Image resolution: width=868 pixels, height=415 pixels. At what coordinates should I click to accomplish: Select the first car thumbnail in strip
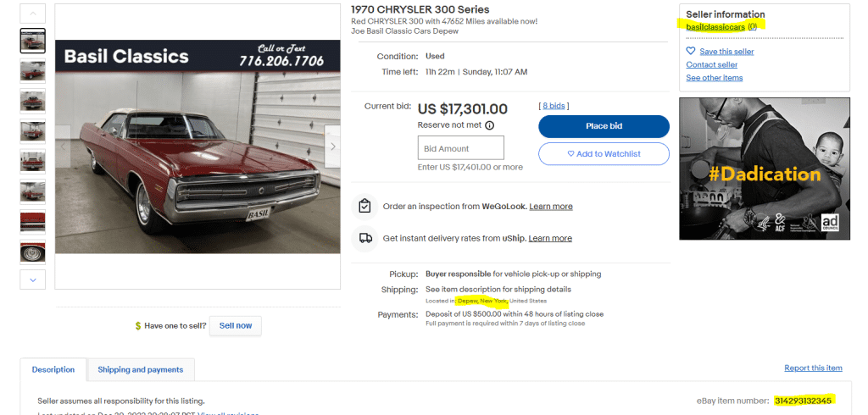coord(33,41)
